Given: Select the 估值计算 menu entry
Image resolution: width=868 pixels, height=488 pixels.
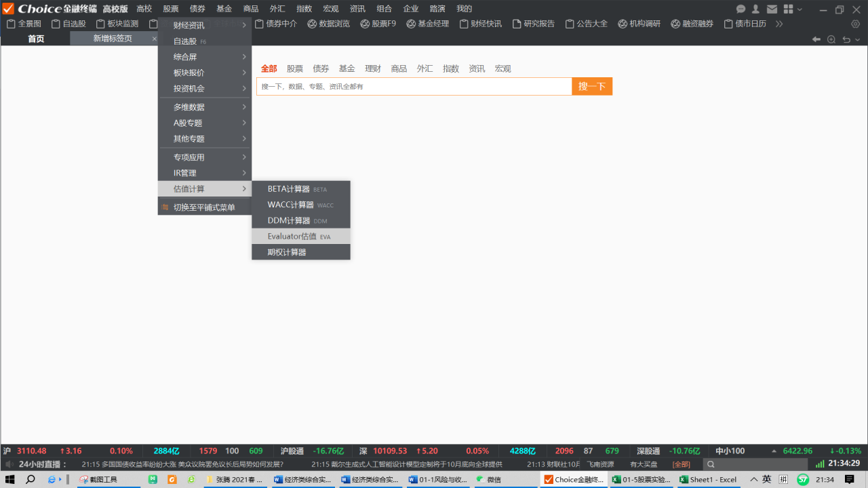Looking at the screenshot, I should (205, 188).
